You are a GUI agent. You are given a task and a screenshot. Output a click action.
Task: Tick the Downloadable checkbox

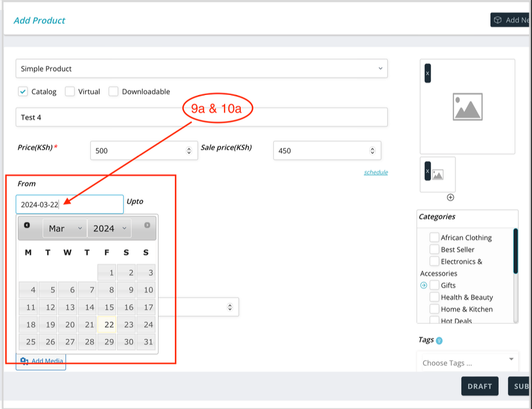(113, 91)
